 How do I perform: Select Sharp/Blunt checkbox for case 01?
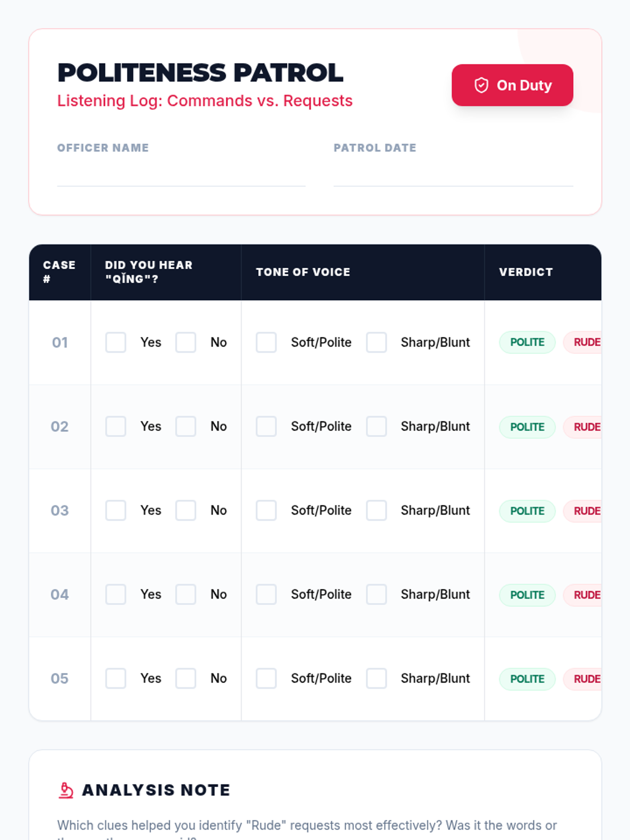tap(376, 342)
